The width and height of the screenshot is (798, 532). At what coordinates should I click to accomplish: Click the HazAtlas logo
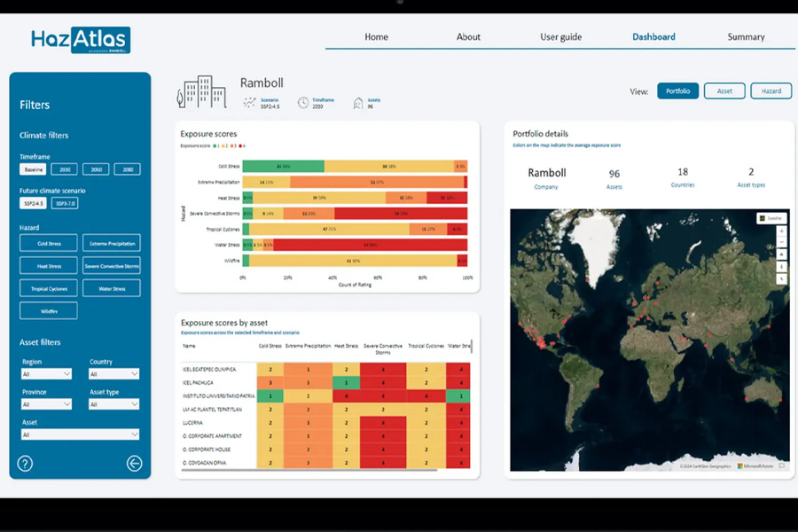(81, 40)
